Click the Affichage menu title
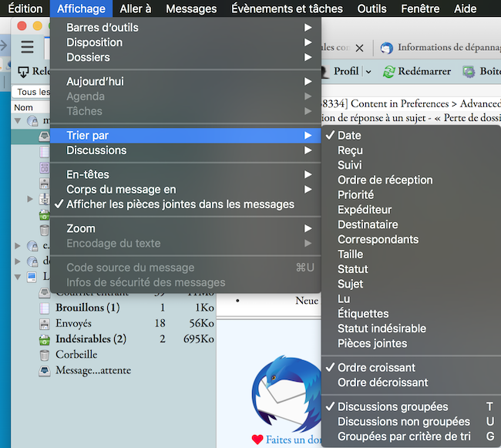 click(x=81, y=8)
